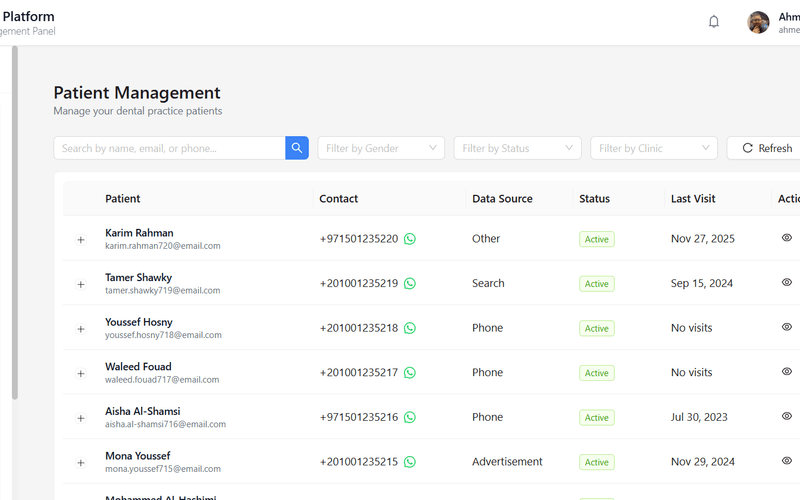800x500 pixels.
Task: Click WhatsApp icon beside Youssef Hosny's number
Action: [x=410, y=328]
